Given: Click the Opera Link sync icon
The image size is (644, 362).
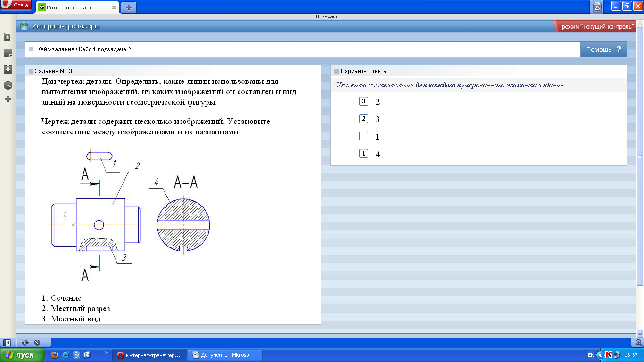Looking at the screenshot, I should point(25,343).
